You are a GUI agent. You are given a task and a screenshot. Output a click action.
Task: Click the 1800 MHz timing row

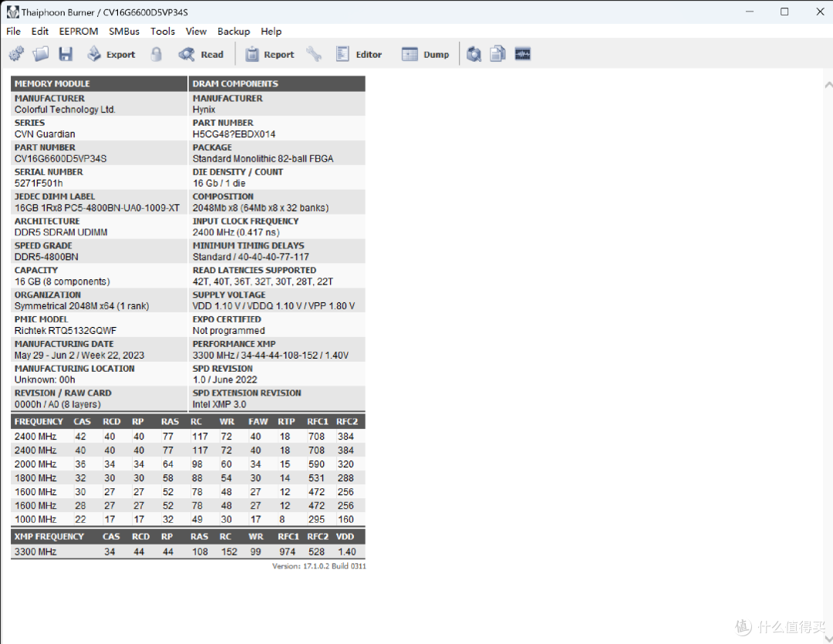point(187,477)
